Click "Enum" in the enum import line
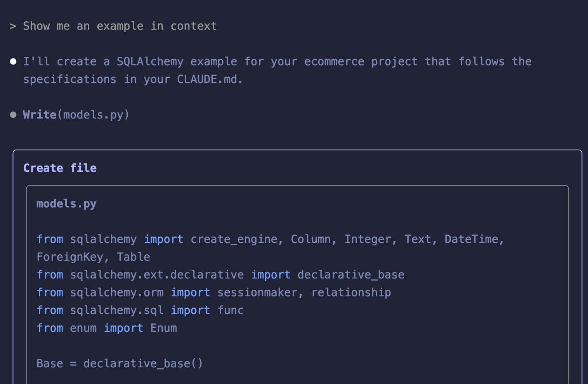The image size is (588, 384). [x=164, y=328]
